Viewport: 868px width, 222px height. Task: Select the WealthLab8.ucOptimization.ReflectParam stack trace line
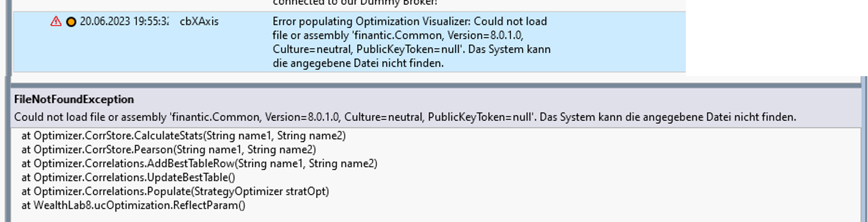(x=133, y=205)
